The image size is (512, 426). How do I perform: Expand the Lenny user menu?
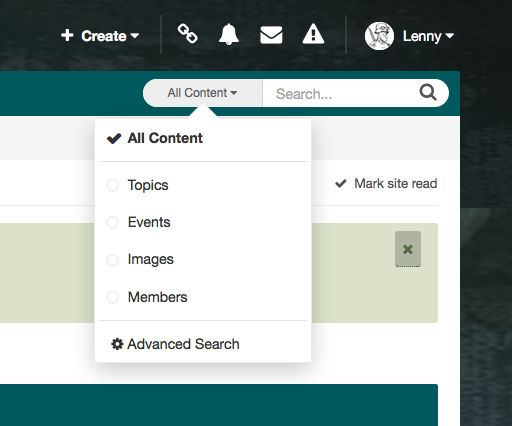click(428, 36)
